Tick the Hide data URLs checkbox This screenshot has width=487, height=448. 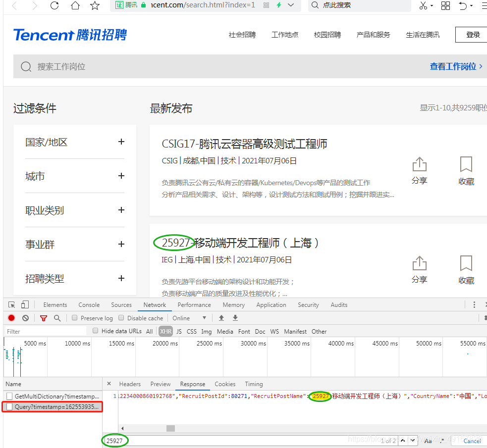coord(95,331)
